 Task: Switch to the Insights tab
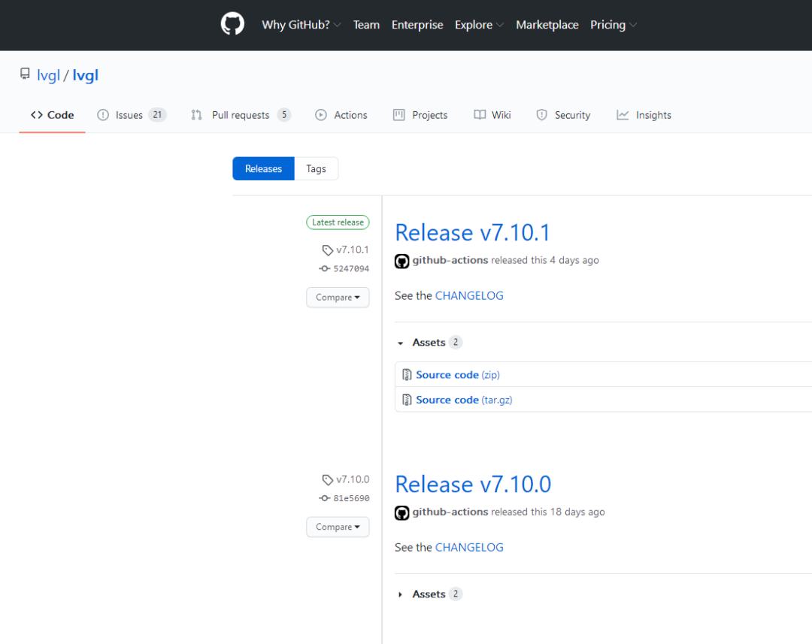(x=644, y=115)
